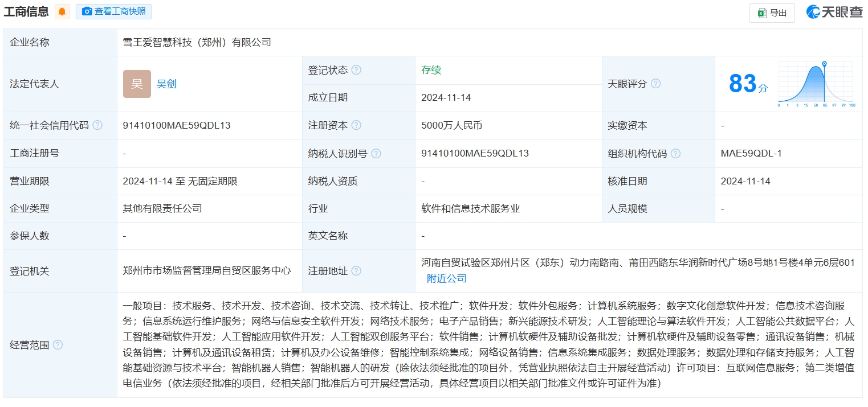
Task: Open the 附近公司 link
Action: (x=447, y=278)
